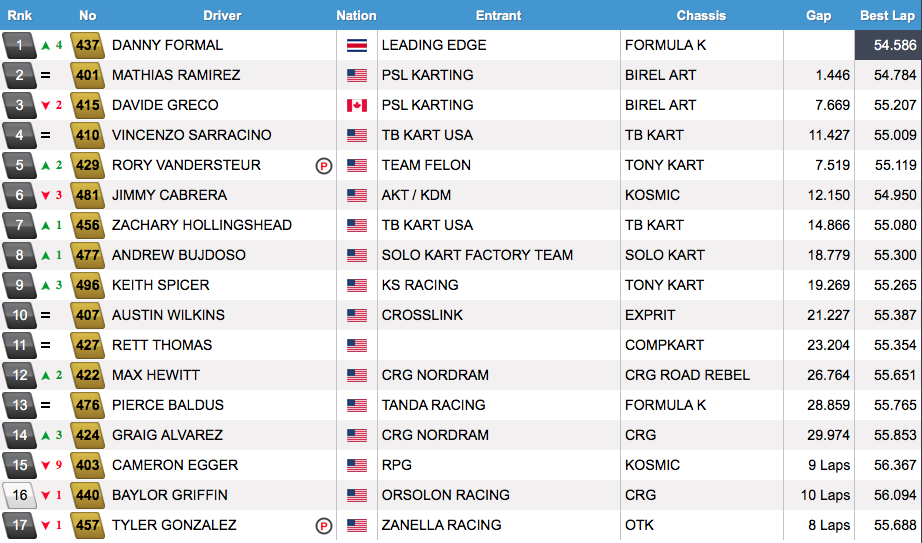Screen dimensions: 922x543
Task: Click the green up arrow for Keith Spicer
Action: click(x=45, y=285)
